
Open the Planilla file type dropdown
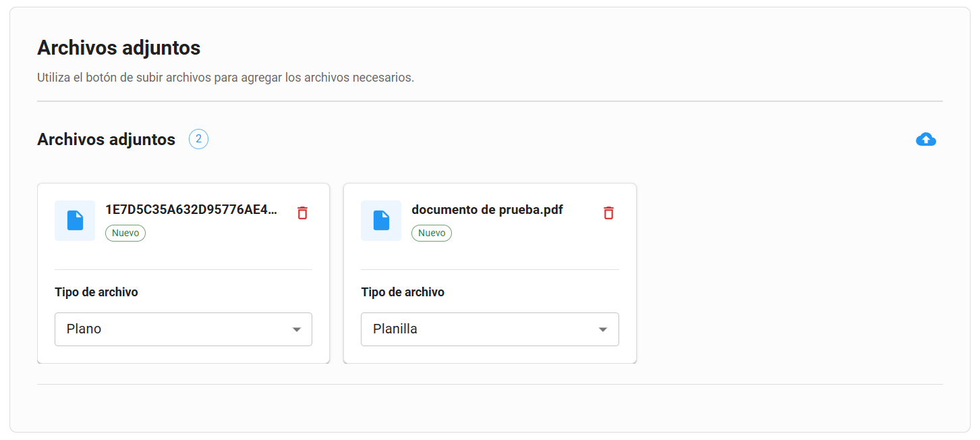[489, 329]
